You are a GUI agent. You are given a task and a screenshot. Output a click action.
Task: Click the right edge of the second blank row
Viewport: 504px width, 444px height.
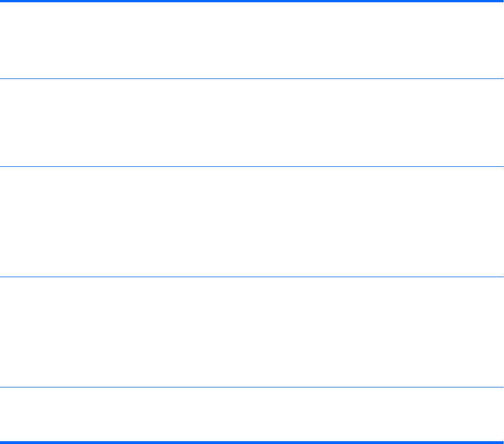click(x=500, y=123)
